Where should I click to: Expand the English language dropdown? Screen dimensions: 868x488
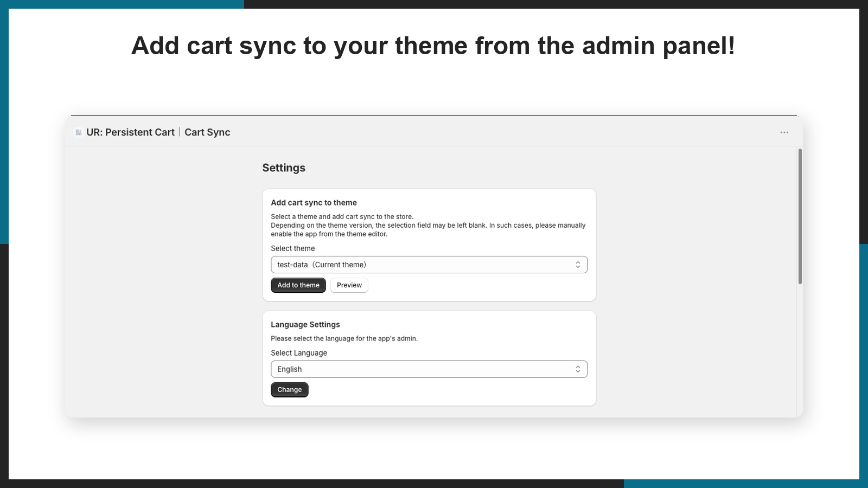coord(429,369)
